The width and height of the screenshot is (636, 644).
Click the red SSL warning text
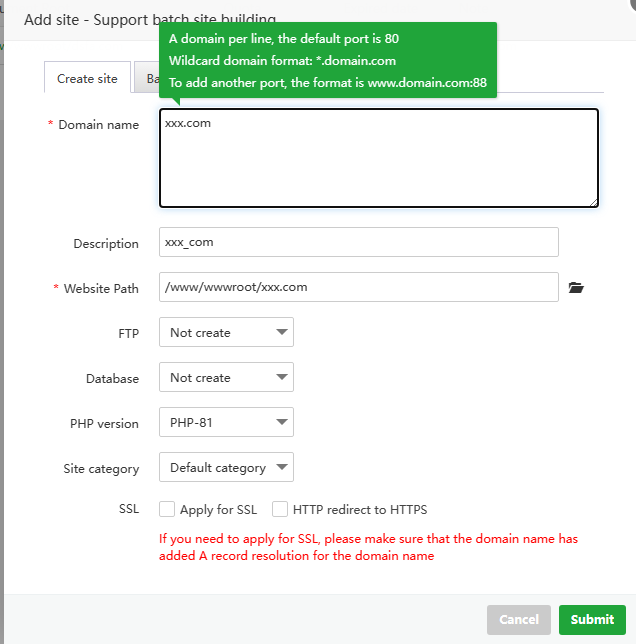coord(368,547)
